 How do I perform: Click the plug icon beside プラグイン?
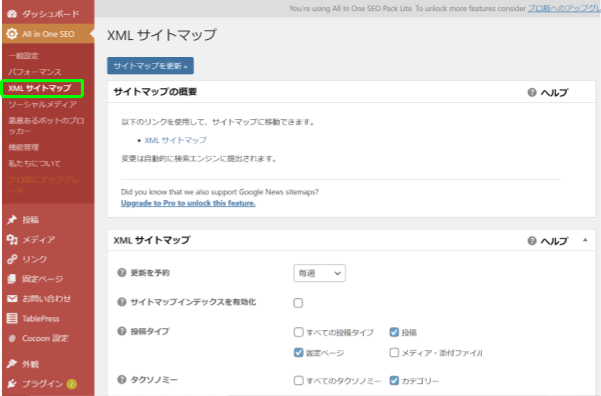12,383
